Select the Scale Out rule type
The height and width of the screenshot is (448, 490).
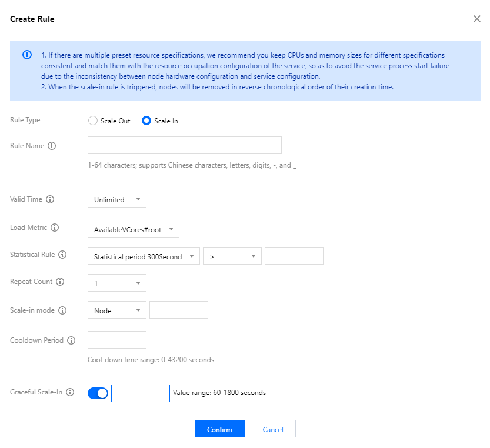[92, 121]
